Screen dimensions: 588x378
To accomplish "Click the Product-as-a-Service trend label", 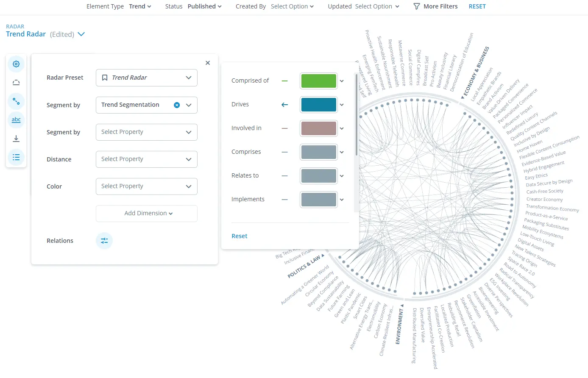I will (546, 216).
